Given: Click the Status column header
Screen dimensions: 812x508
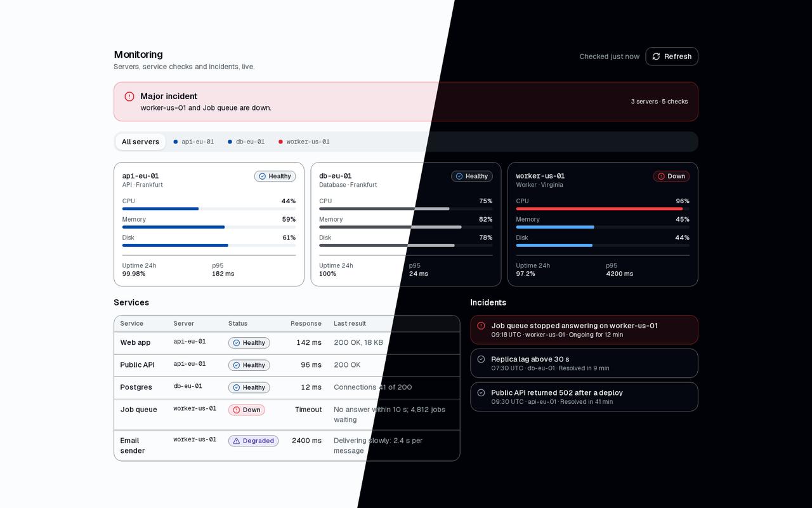Looking at the screenshot, I should (x=238, y=323).
